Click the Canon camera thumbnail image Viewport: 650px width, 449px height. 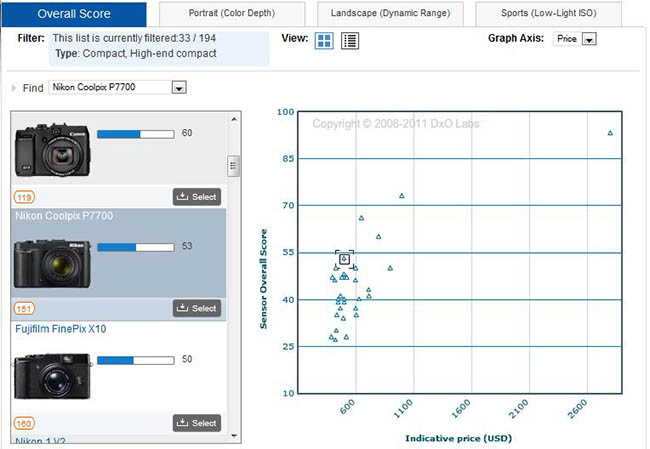tap(53, 150)
